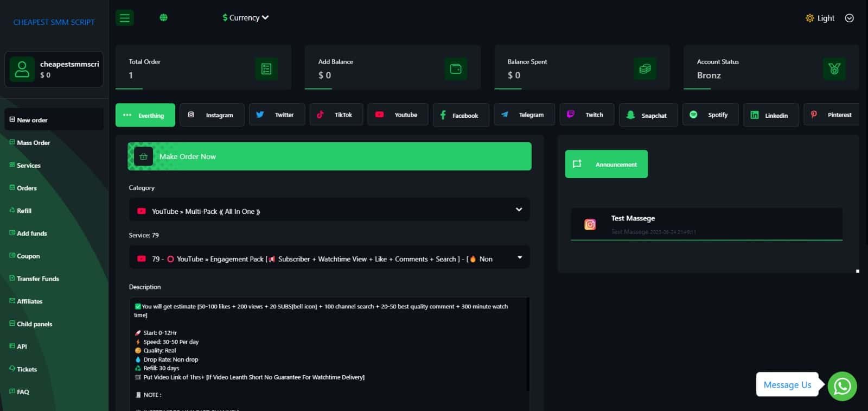This screenshot has height=411, width=868.
Task: Click the Instagram icon in Test Massege
Action: coord(590,224)
